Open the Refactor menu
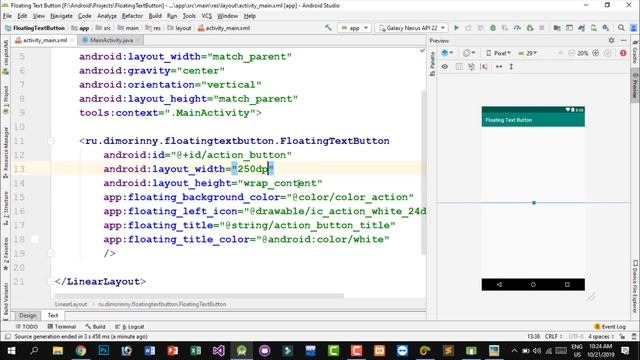640x360 pixels. (x=132, y=16)
